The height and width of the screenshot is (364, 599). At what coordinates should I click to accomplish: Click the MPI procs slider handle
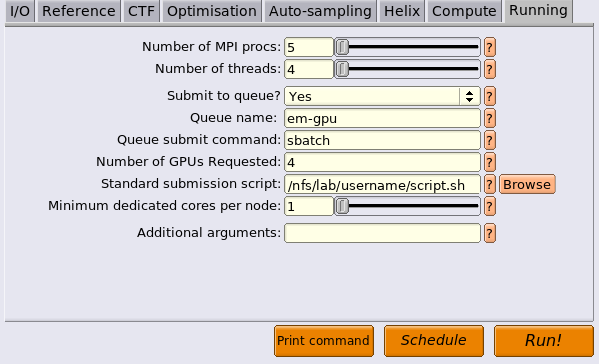[x=342, y=47]
